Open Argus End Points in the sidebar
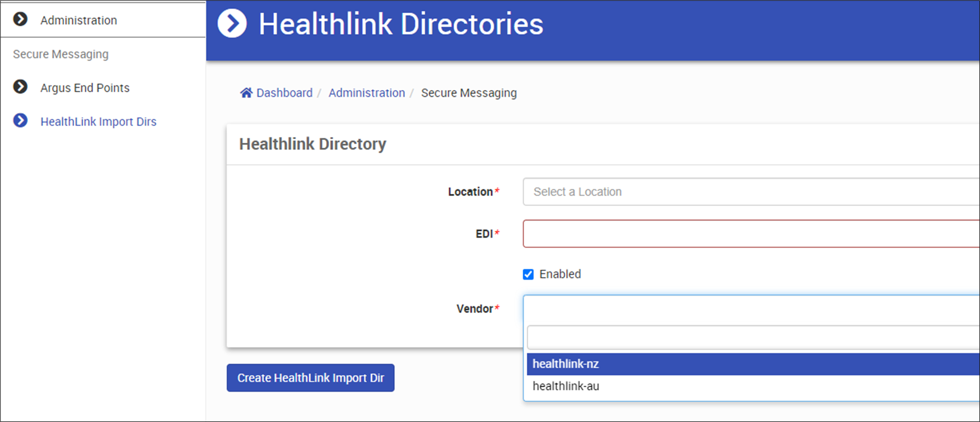980x422 pixels. [85, 87]
